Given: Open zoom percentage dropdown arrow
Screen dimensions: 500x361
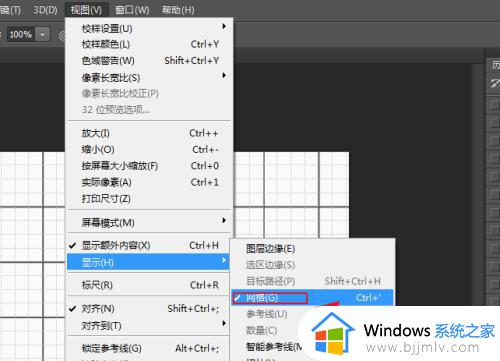Looking at the screenshot, I should tap(42, 34).
